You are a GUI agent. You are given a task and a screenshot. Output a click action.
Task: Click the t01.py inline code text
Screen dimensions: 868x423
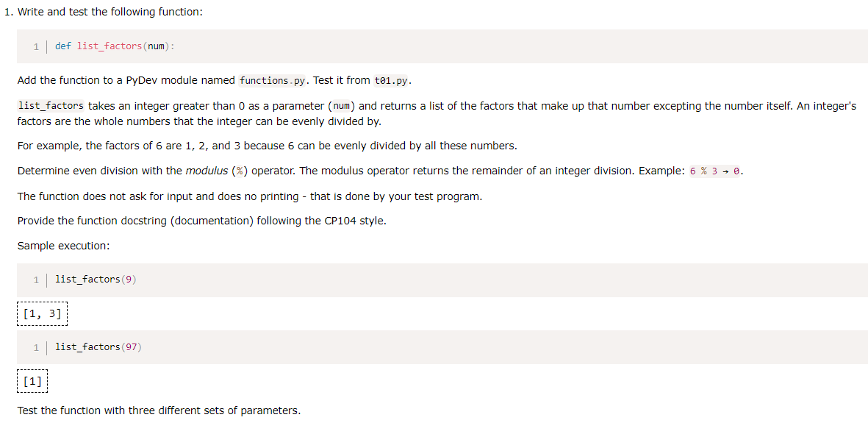click(x=392, y=81)
